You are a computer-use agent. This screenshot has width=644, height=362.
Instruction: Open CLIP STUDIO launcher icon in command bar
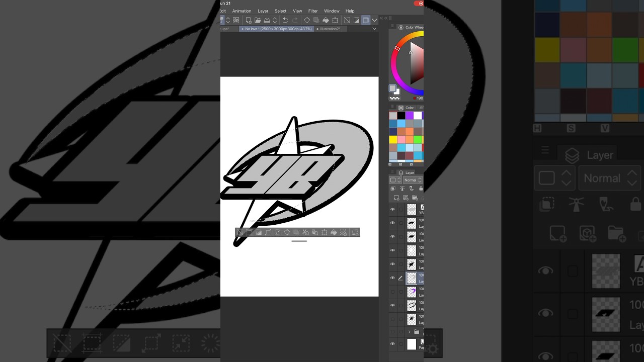[236, 20]
